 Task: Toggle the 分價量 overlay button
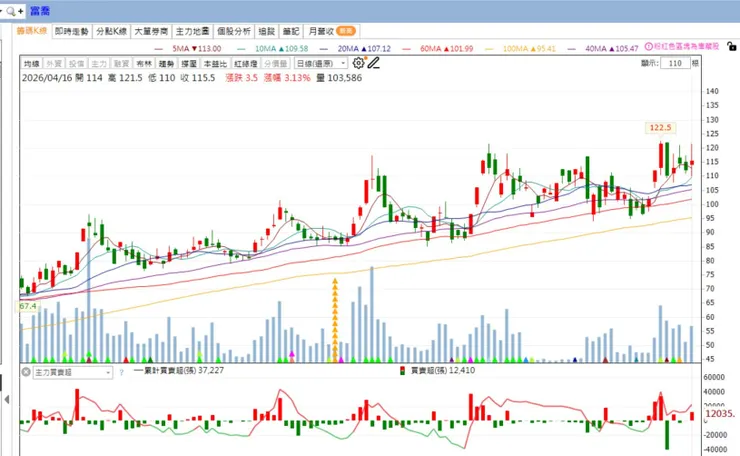tap(276, 63)
